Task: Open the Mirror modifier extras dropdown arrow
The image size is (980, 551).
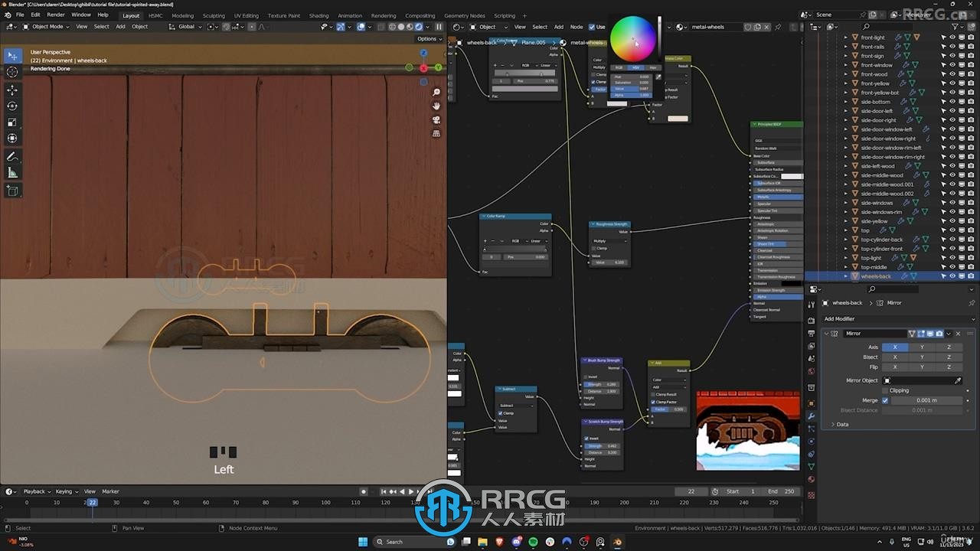Action: (x=949, y=334)
